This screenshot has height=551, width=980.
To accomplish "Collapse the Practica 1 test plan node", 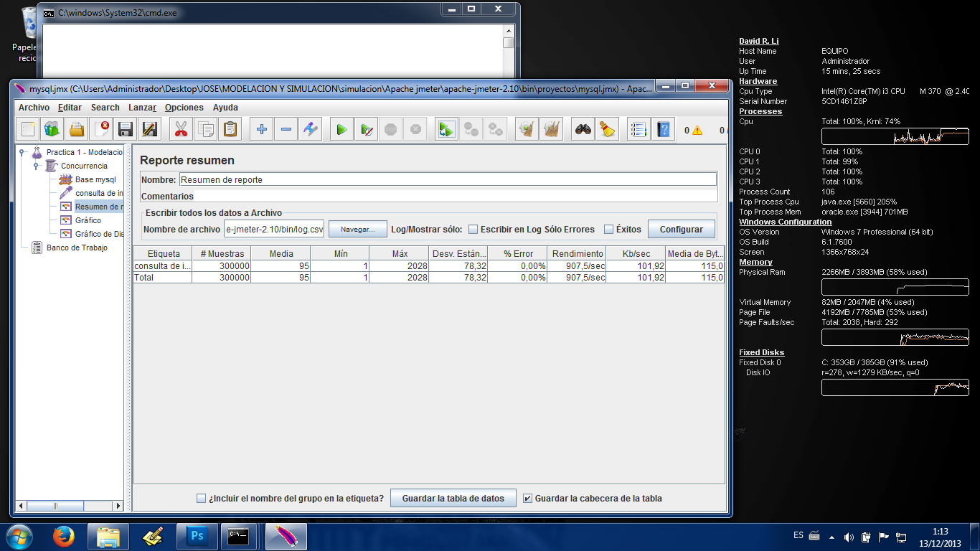I will [22, 152].
